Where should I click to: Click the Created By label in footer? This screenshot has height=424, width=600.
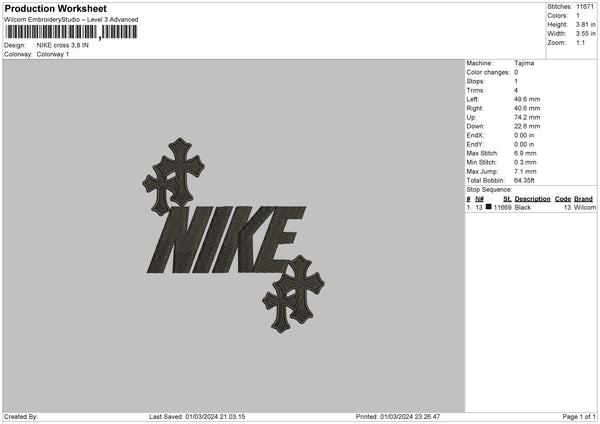[21, 417]
